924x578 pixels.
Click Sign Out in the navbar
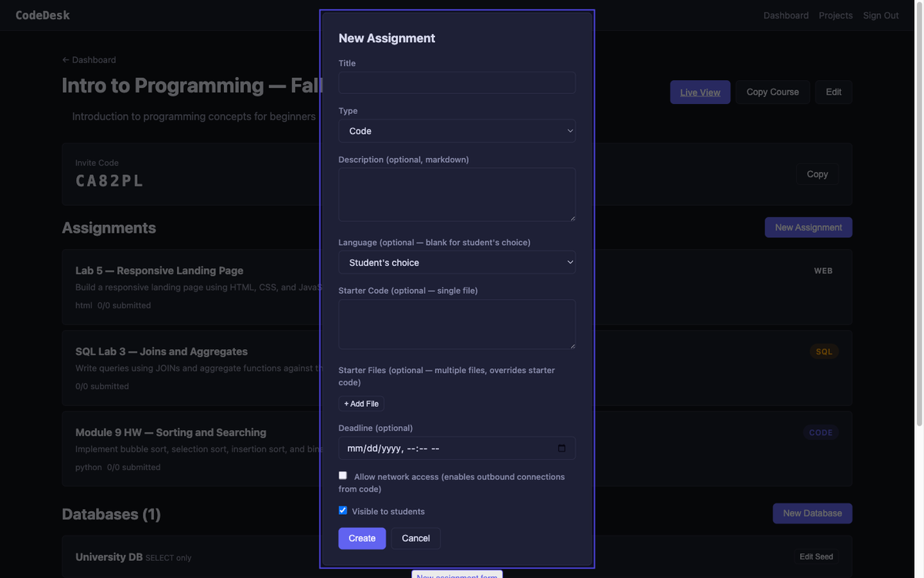(x=881, y=15)
